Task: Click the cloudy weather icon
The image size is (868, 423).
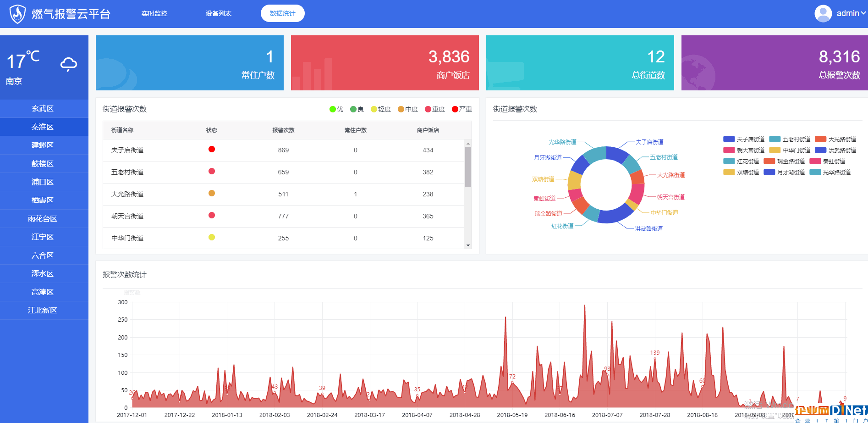Action: (69, 64)
